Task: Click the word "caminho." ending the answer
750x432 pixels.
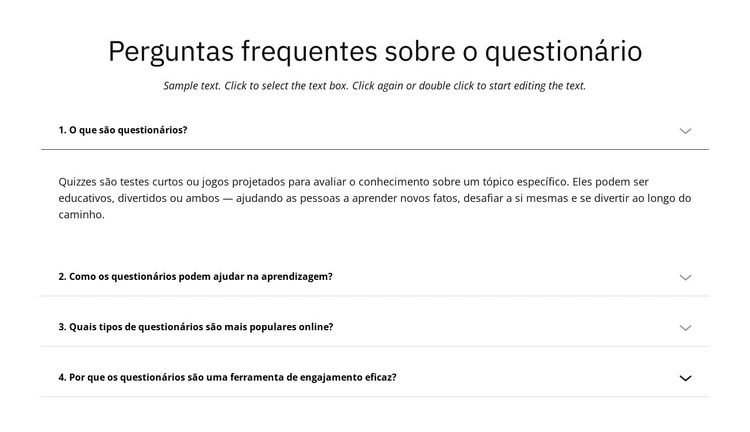Action: (81, 215)
